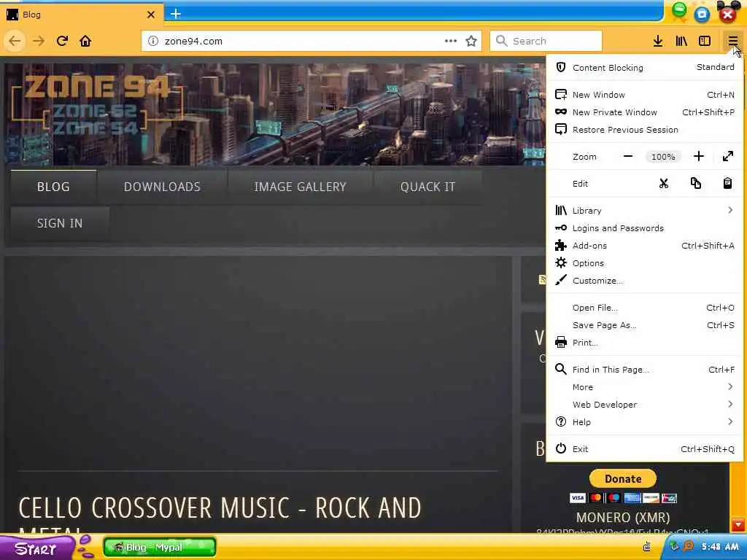Click the SIGN IN button
This screenshot has height=560, width=747.
(60, 223)
